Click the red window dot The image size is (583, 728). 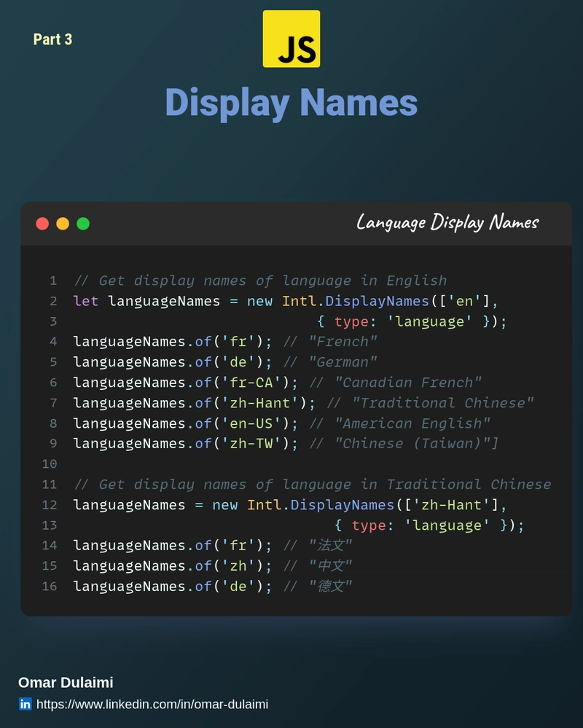[42, 224]
